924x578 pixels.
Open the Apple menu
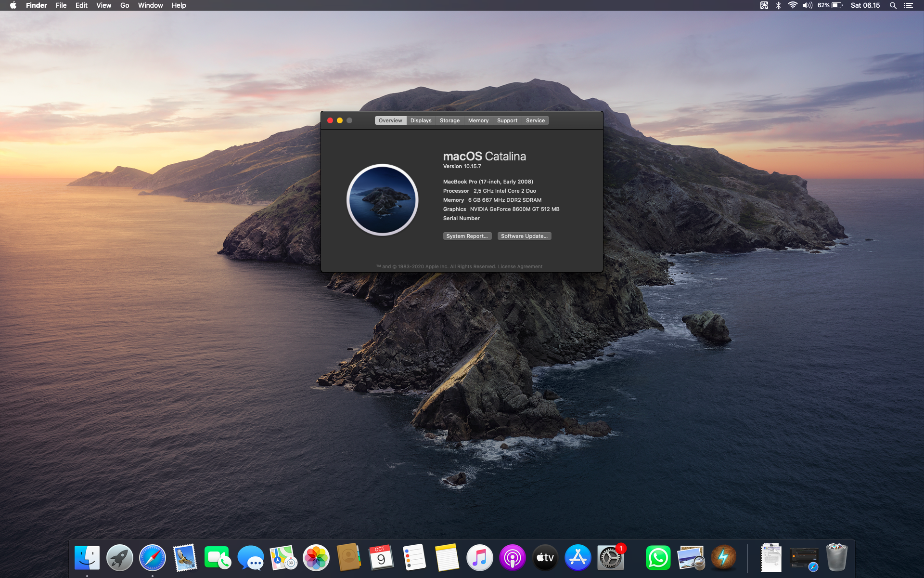coord(13,5)
